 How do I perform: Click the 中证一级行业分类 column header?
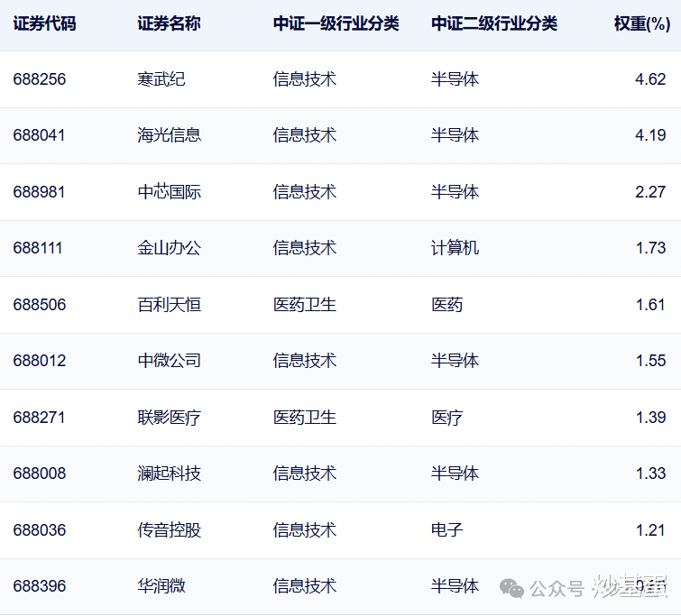click(x=336, y=23)
